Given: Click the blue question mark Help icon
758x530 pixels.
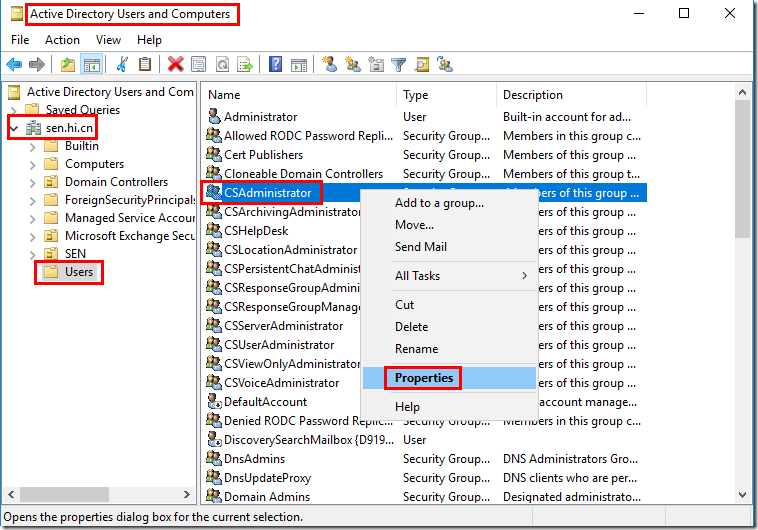Looking at the screenshot, I should (275, 64).
